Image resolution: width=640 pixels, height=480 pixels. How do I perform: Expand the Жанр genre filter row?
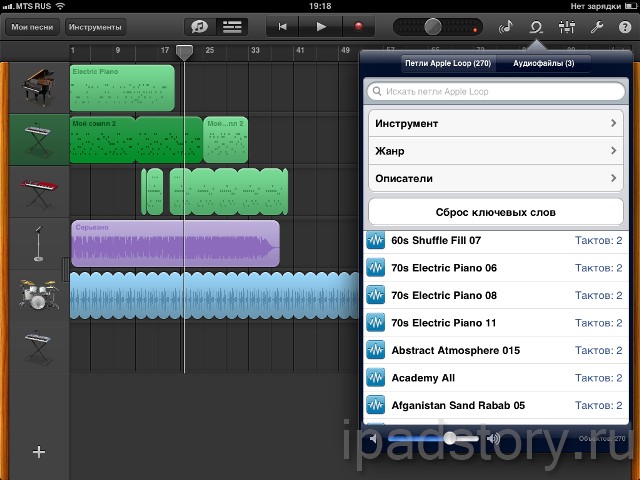(496, 151)
